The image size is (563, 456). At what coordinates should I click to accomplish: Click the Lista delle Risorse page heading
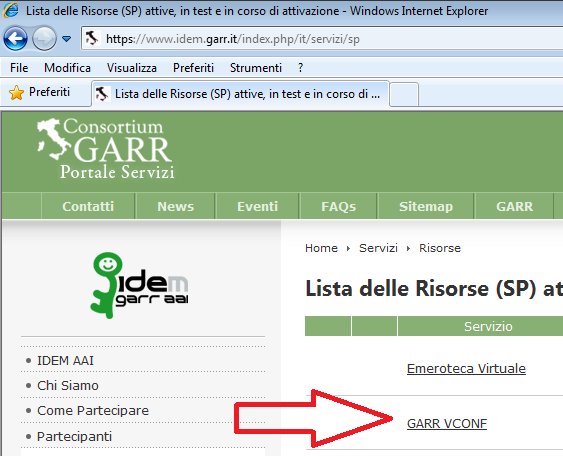pos(434,288)
